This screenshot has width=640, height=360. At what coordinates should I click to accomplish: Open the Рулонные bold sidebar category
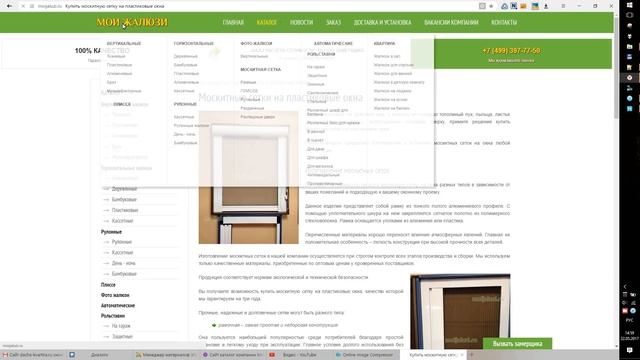coord(111,232)
